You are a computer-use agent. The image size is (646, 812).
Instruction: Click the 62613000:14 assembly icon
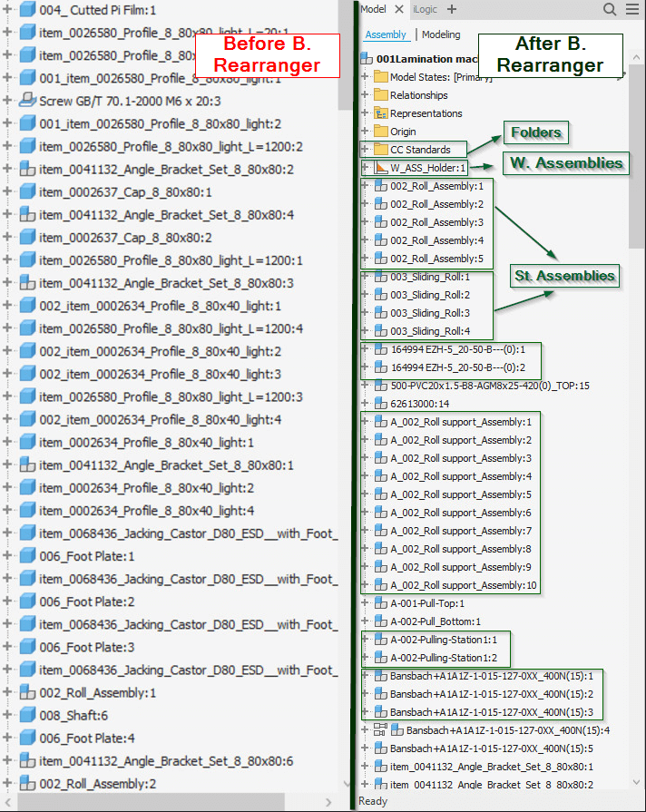[381, 404]
